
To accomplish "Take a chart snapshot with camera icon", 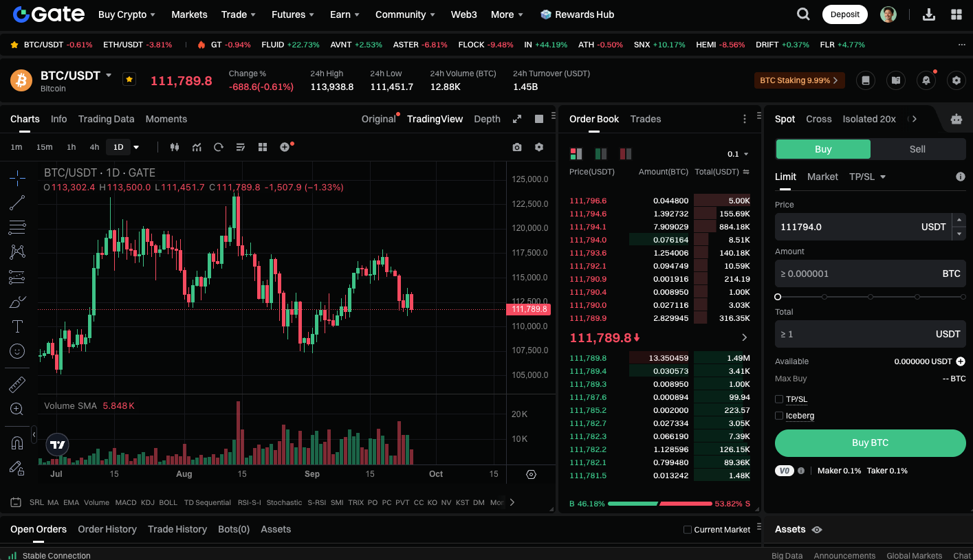I will pyautogui.click(x=517, y=147).
